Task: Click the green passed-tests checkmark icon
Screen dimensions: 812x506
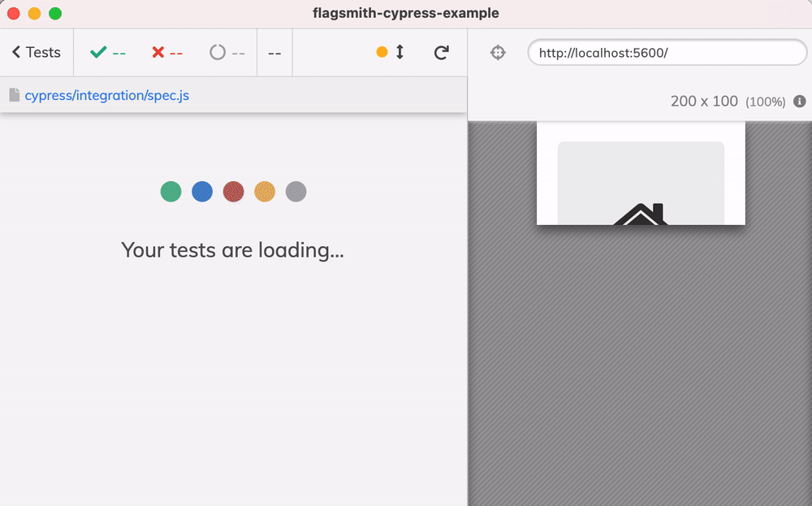Action: click(98, 52)
